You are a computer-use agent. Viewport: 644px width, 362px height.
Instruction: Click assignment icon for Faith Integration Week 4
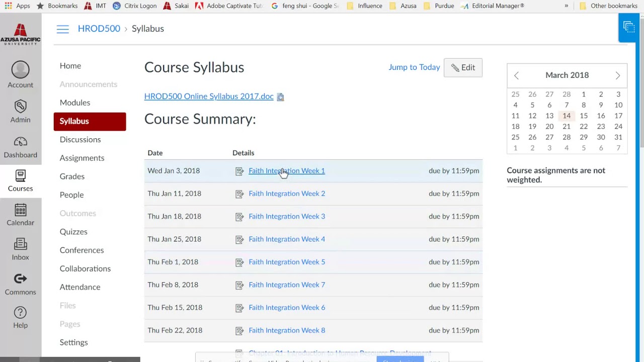click(x=239, y=240)
